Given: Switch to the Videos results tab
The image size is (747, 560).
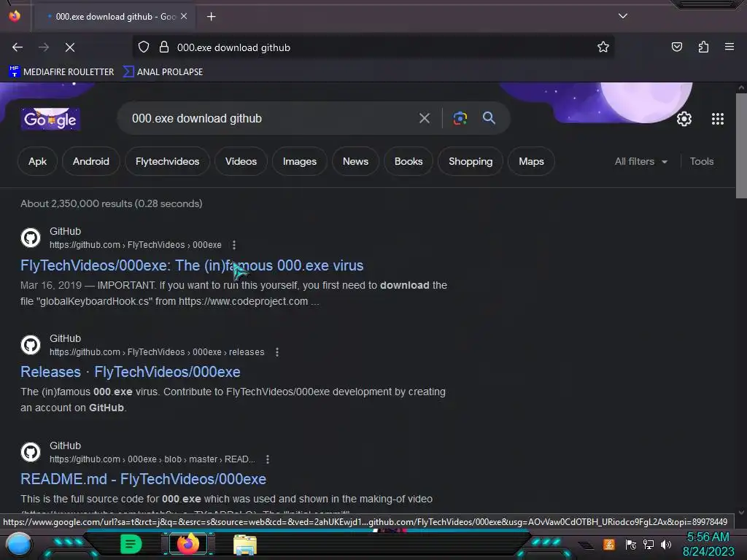Looking at the screenshot, I should pyautogui.click(x=241, y=161).
